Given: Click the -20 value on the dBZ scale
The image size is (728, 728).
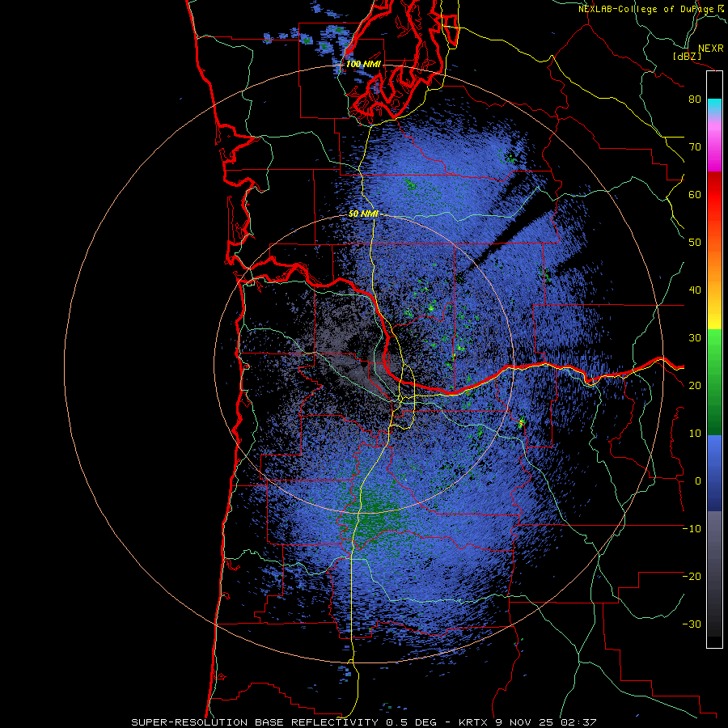Looking at the screenshot, I should (692, 577).
